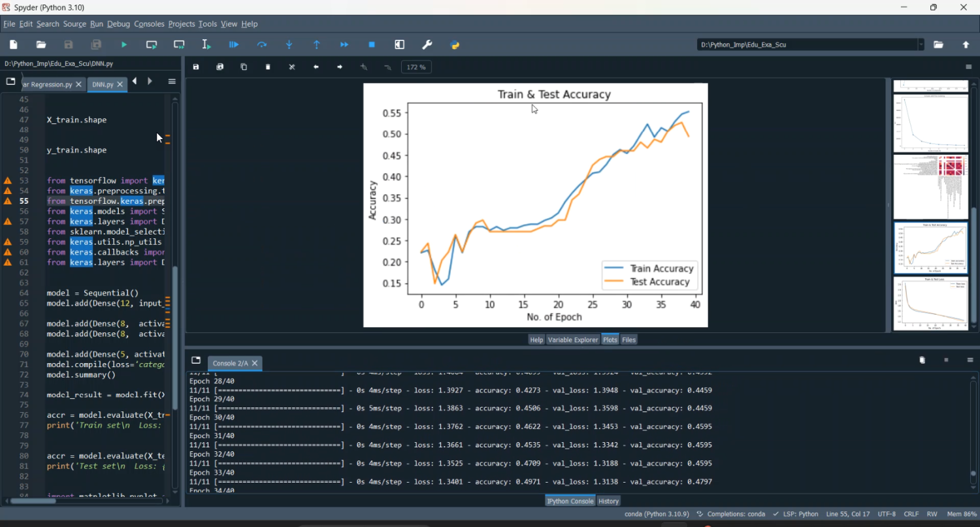The width and height of the screenshot is (980, 527).
Task: Open the Debug menu
Action: pos(118,24)
